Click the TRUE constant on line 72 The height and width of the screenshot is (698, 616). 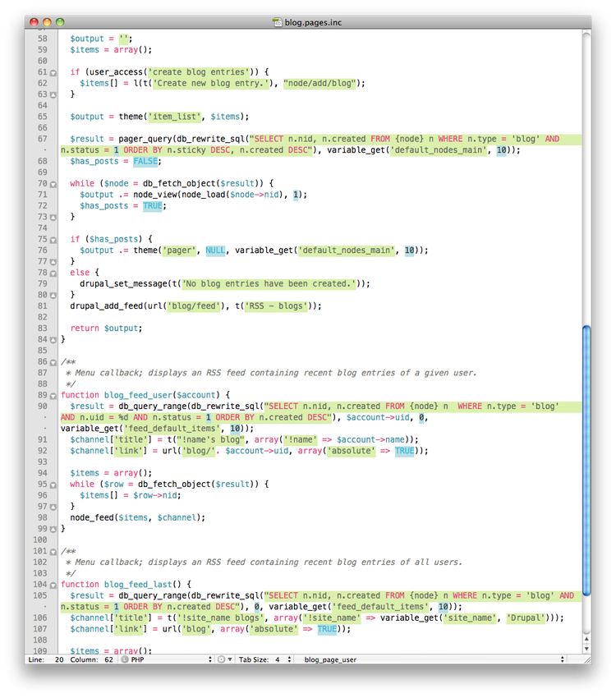pyautogui.click(x=153, y=205)
